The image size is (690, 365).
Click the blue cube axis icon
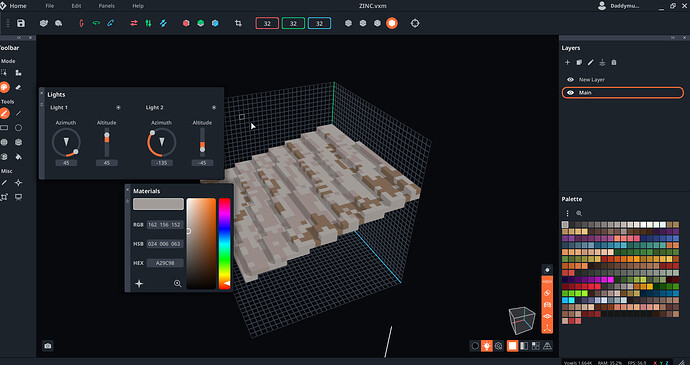tap(215, 23)
